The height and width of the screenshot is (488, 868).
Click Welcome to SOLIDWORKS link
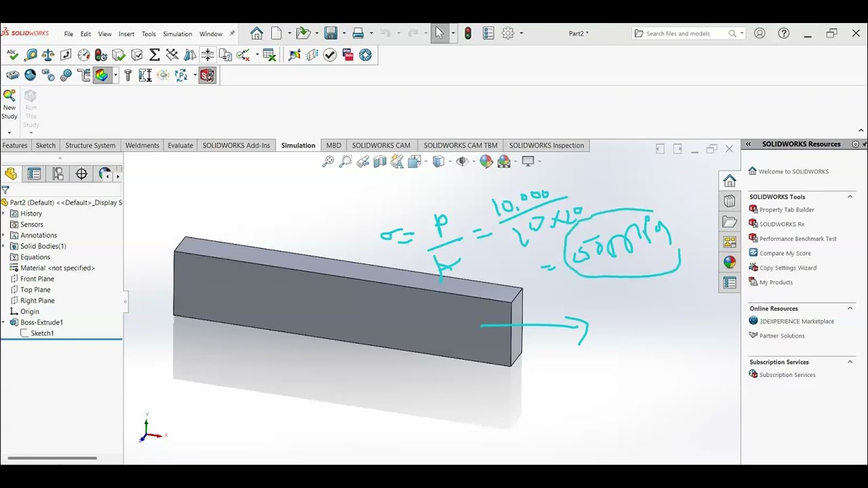793,171
